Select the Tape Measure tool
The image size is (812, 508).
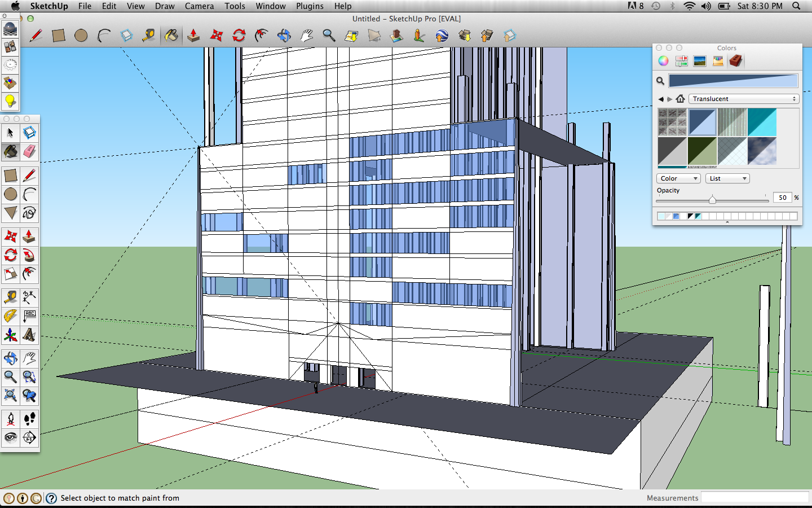point(10,297)
